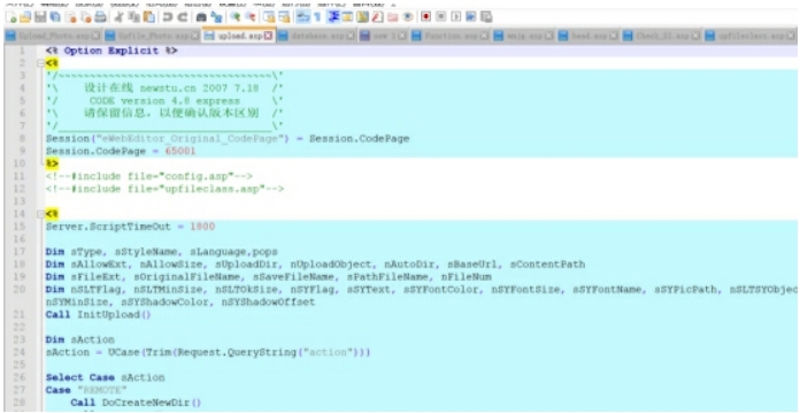Close the upload.asp tab with its red X
The height and width of the screenshot is (413, 800).
269,36
